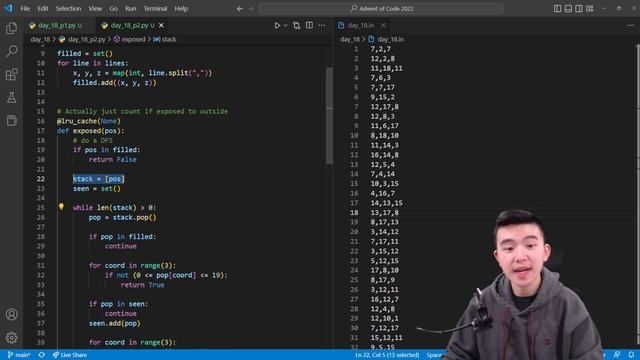Go back with navigation arrow
Screen dimensions: 640x360
tap(240, 9)
